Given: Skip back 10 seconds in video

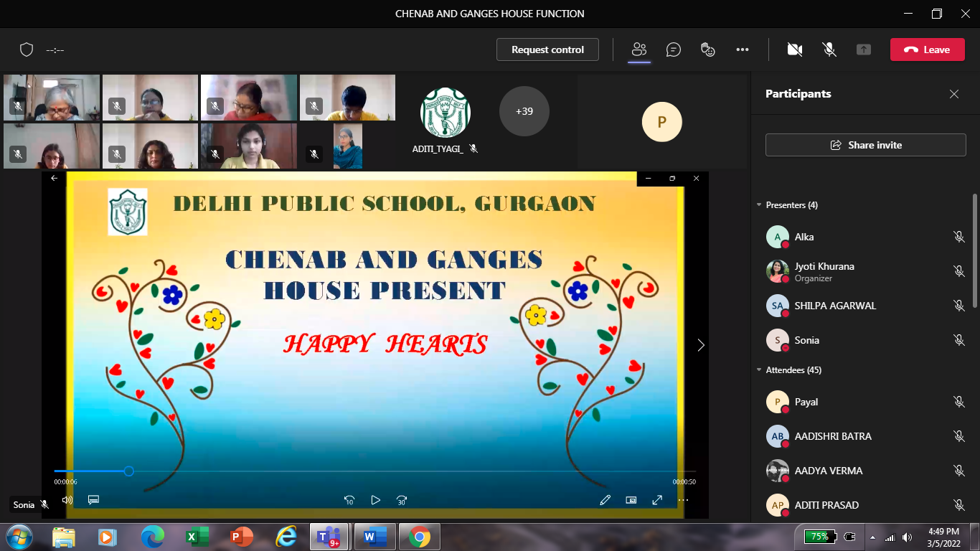Looking at the screenshot, I should (349, 501).
